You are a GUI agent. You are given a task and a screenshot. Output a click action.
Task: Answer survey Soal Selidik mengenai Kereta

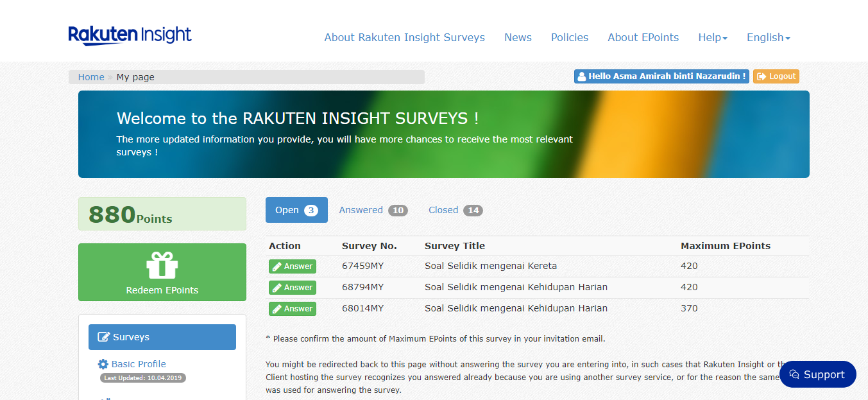pyautogui.click(x=293, y=266)
